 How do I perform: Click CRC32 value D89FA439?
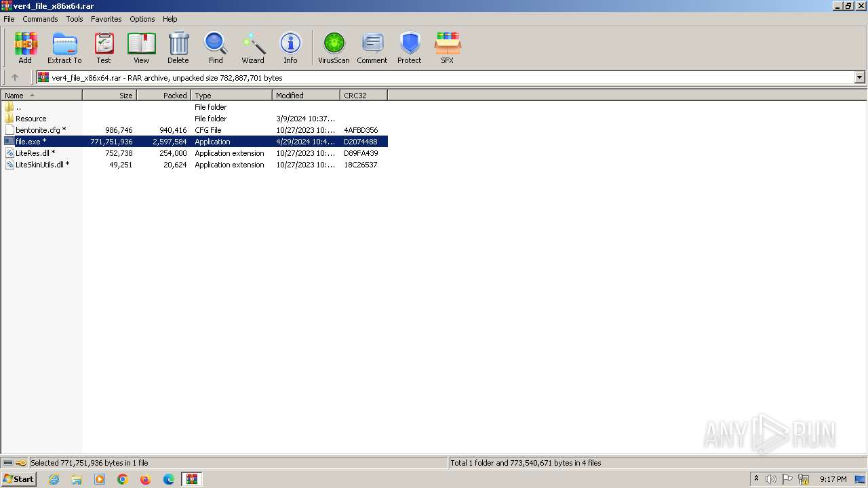coord(361,153)
